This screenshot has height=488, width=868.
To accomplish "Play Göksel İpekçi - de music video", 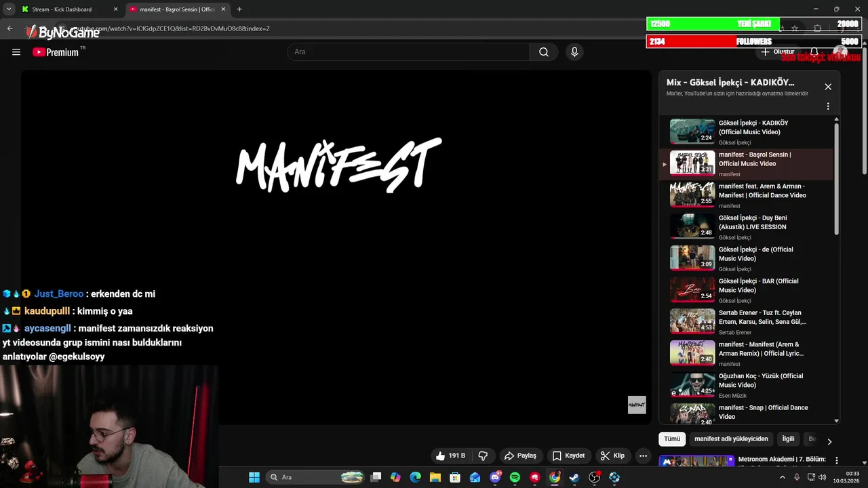I will point(746,259).
